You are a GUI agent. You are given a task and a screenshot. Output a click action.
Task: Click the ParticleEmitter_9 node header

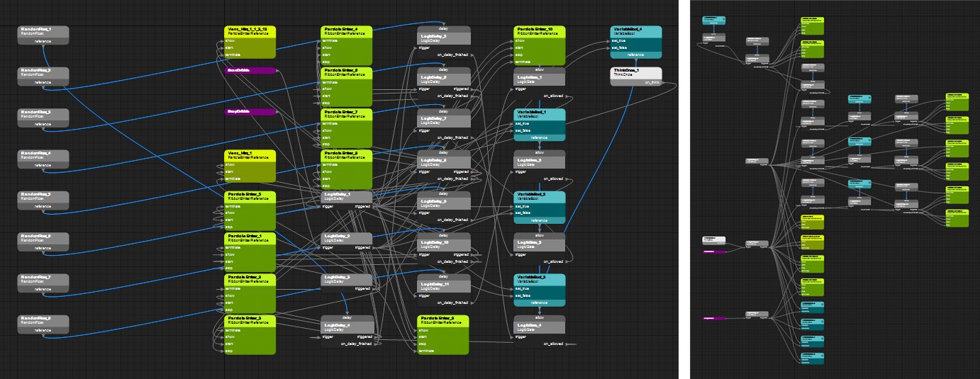tap(443, 320)
